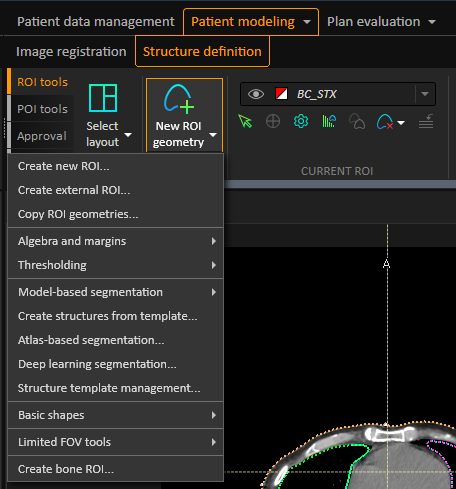Click the green bars ROI statistics icon
The image size is (456, 489).
click(329, 121)
